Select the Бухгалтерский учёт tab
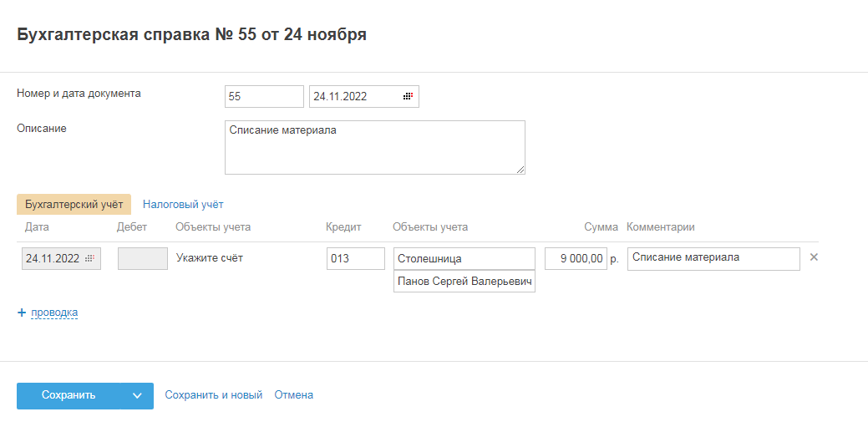 [74, 204]
